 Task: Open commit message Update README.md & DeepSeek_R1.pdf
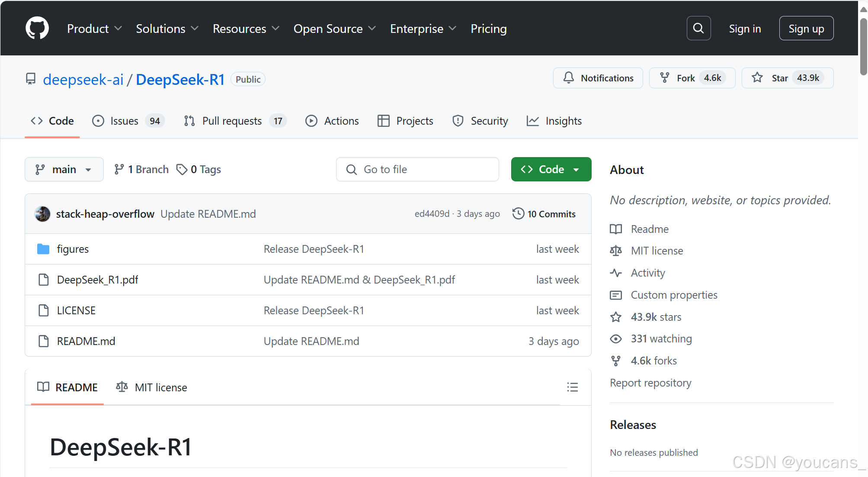point(359,280)
